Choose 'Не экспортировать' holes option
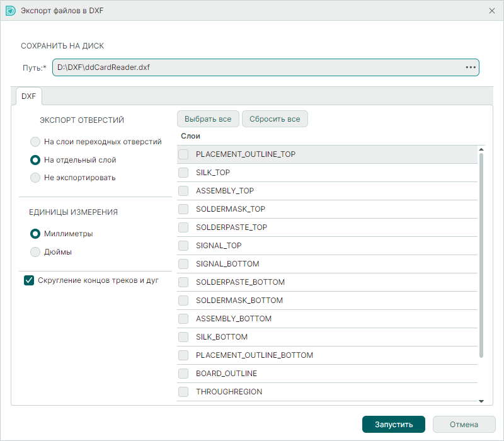This screenshot has width=504, height=441. pyautogui.click(x=36, y=178)
